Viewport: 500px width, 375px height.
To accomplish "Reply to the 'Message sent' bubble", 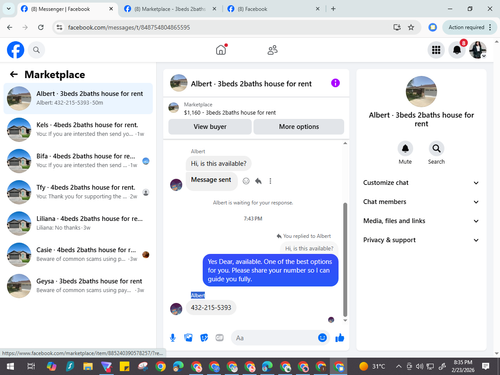I will (x=258, y=181).
